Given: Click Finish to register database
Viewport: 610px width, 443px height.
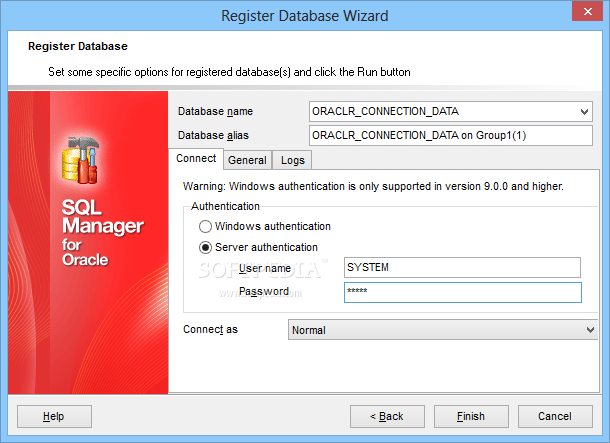Looking at the screenshot, I should click(471, 416).
